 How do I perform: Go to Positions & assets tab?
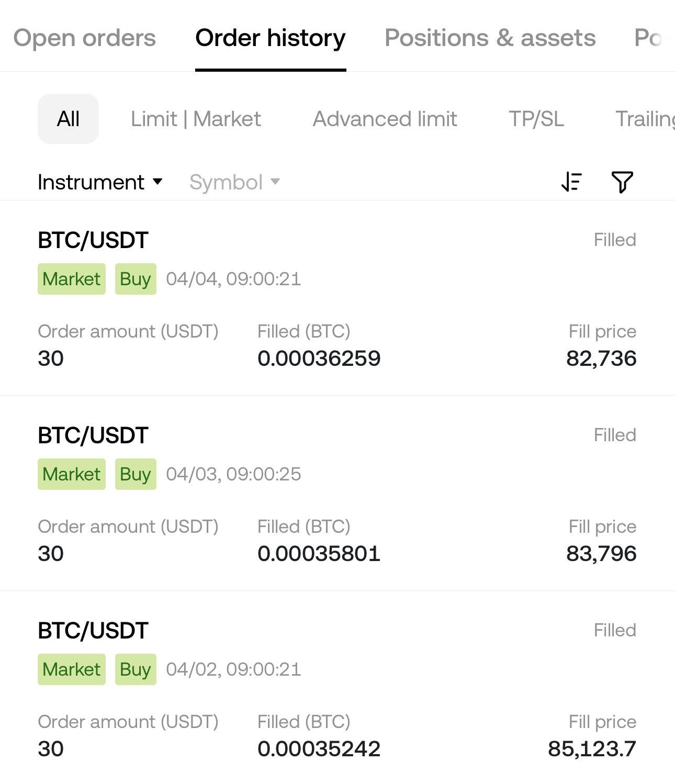(x=490, y=38)
